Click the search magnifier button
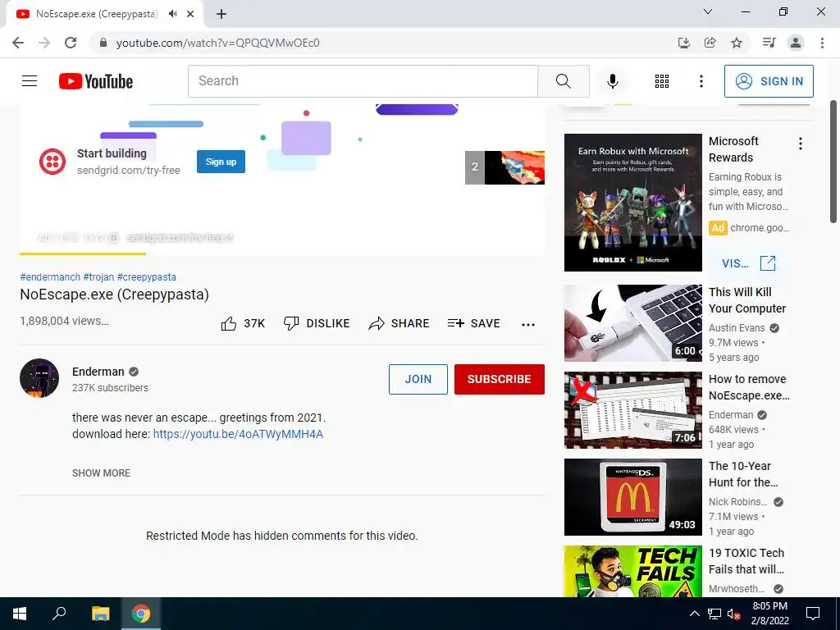 tap(563, 81)
